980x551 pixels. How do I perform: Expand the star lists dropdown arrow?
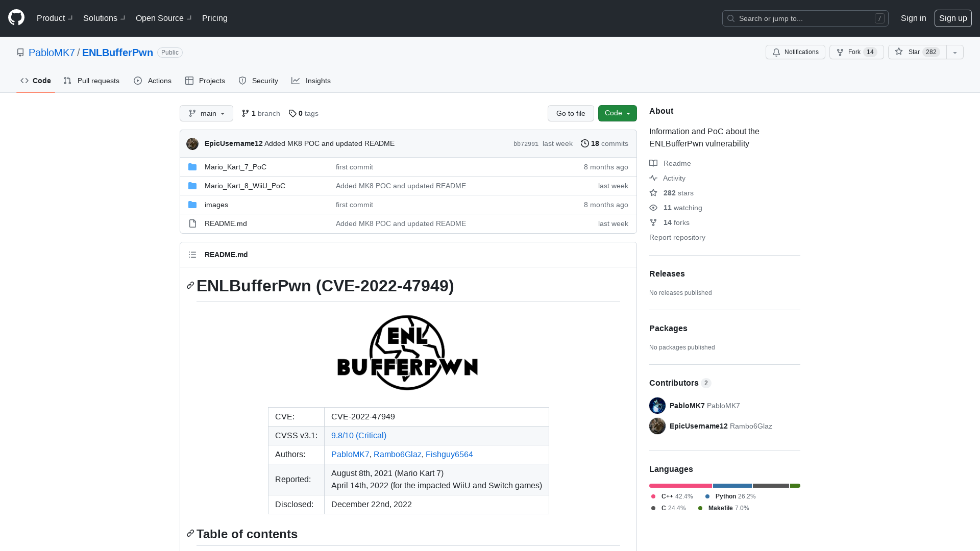point(955,52)
